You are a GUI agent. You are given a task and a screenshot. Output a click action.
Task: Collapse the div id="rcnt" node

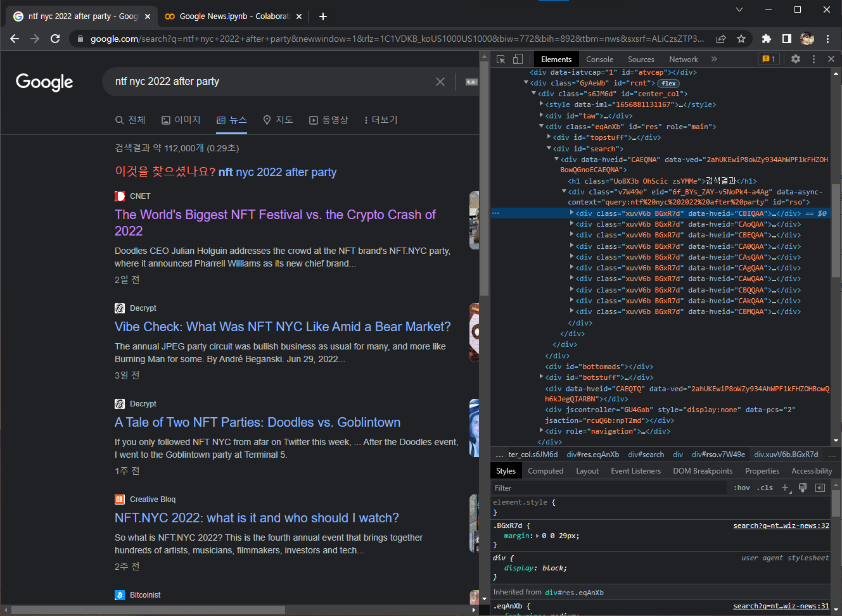526,83
